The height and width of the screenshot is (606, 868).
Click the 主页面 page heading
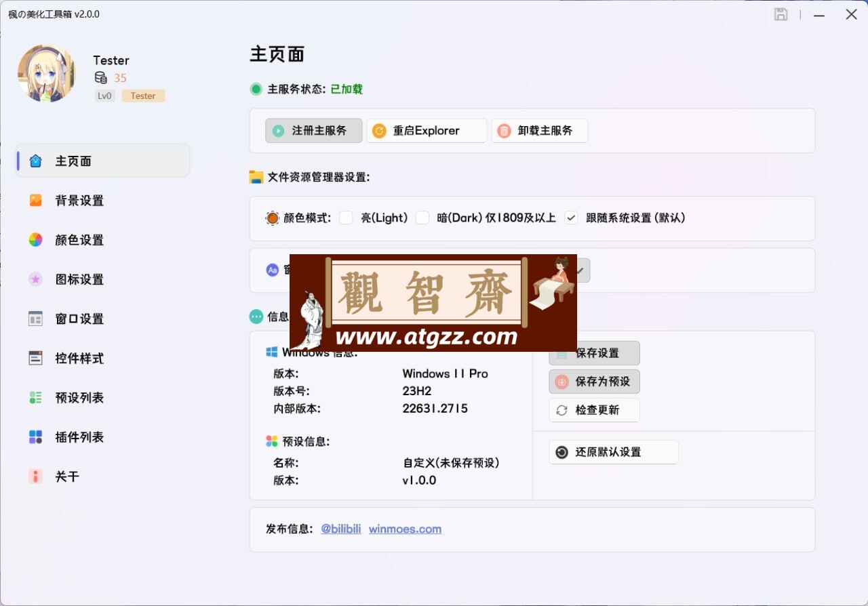[x=277, y=54]
